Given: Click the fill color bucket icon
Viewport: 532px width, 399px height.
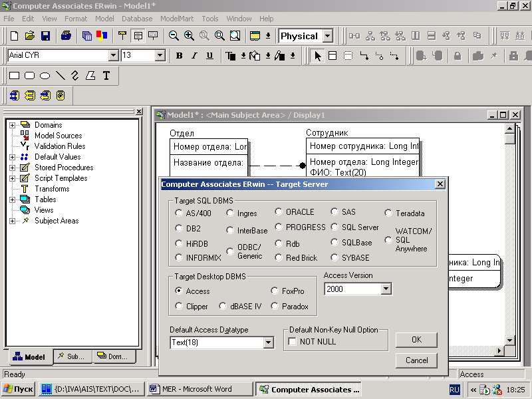Looking at the screenshot, I should pos(255,56).
